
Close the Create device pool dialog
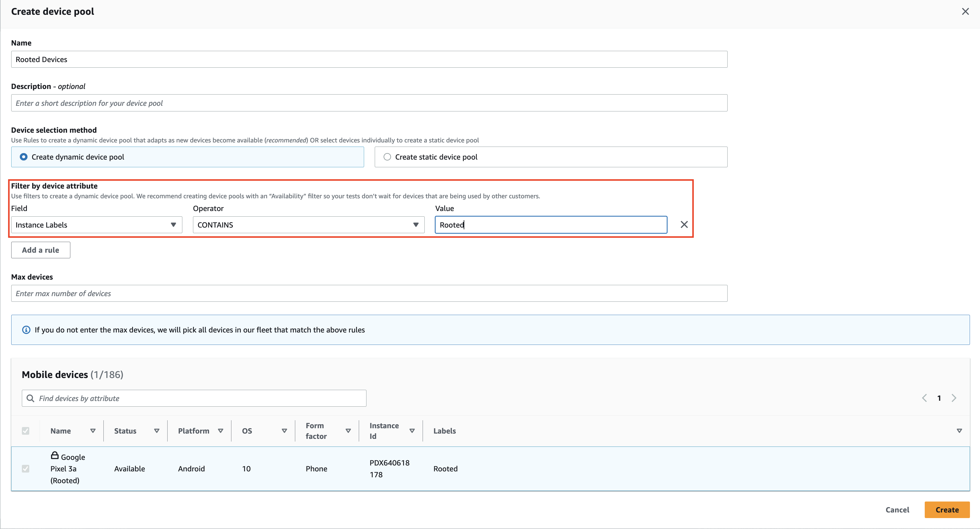(x=966, y=11)
